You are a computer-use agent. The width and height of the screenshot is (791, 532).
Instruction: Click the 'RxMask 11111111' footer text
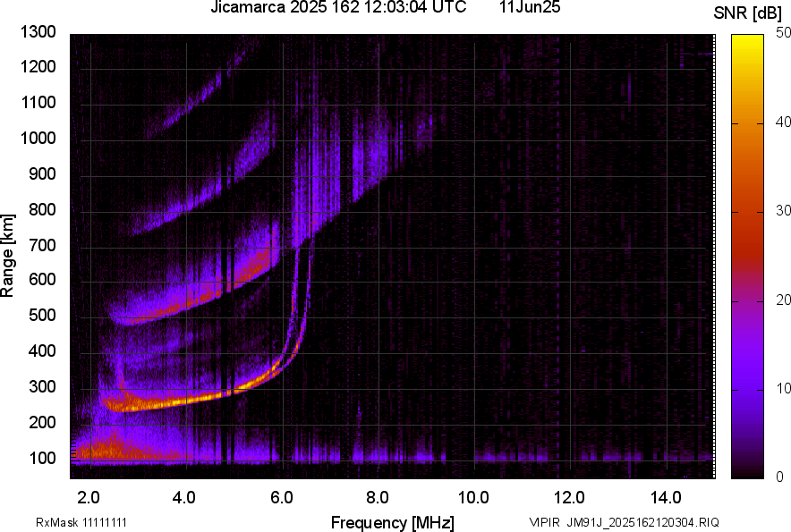point(81,522)
